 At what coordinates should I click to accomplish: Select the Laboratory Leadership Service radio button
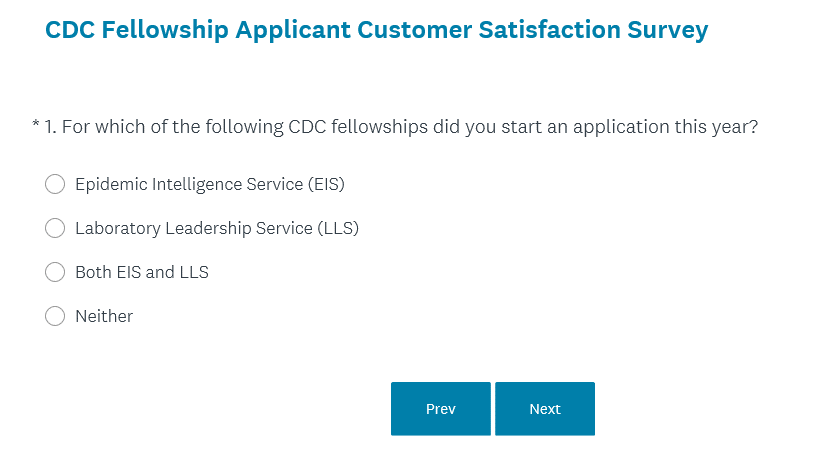tap(55, 228)
